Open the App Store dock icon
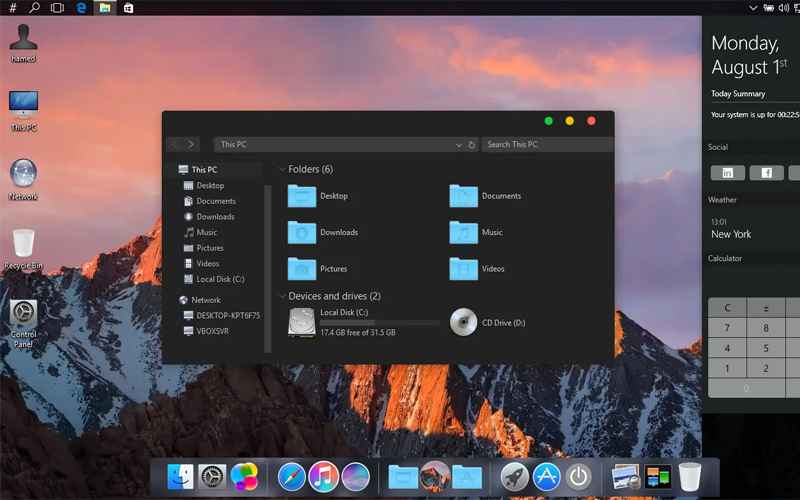The height and width of the screenshot is (500, 800). (x=546, y=477)
